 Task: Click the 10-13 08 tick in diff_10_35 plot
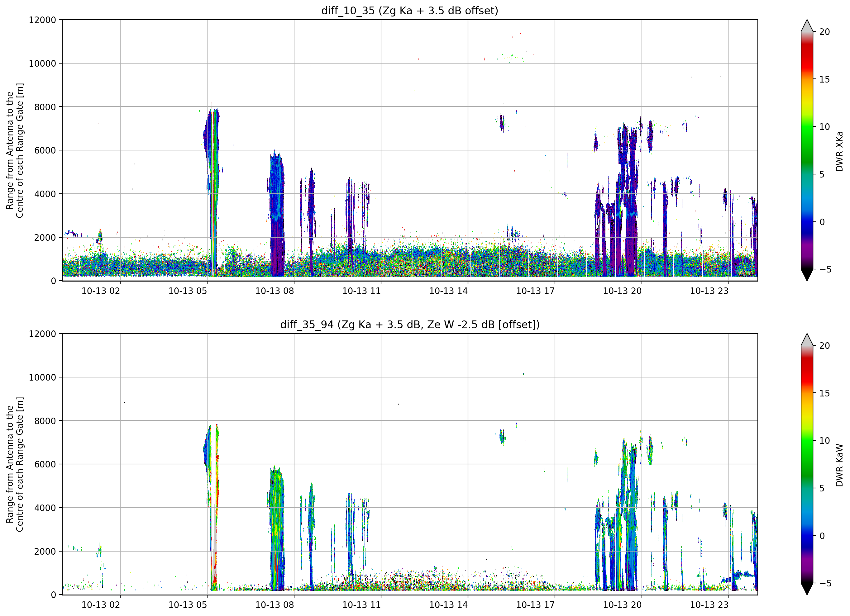click(x=275, y=291)
